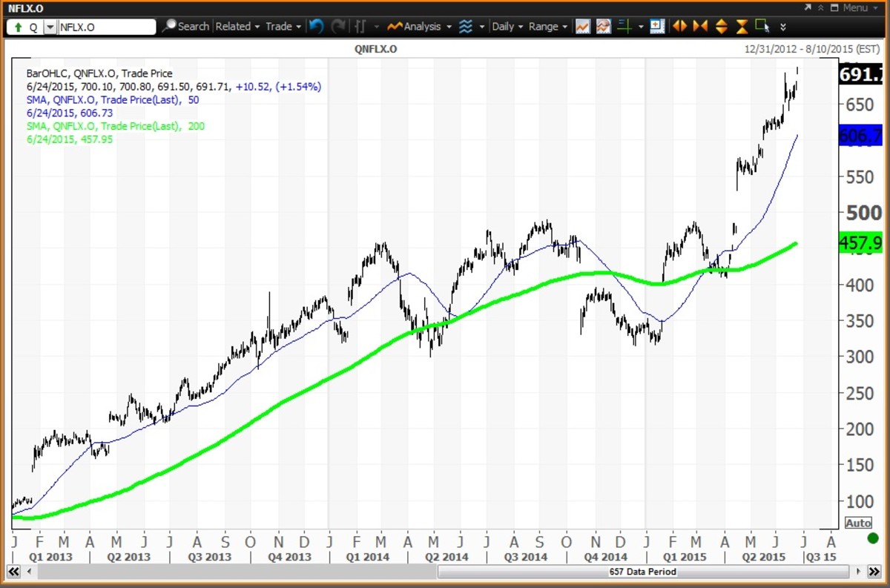This screenshot has width=890, height=588.
Task: Click the Search magnifier button
Action: (x=185, y=26)
